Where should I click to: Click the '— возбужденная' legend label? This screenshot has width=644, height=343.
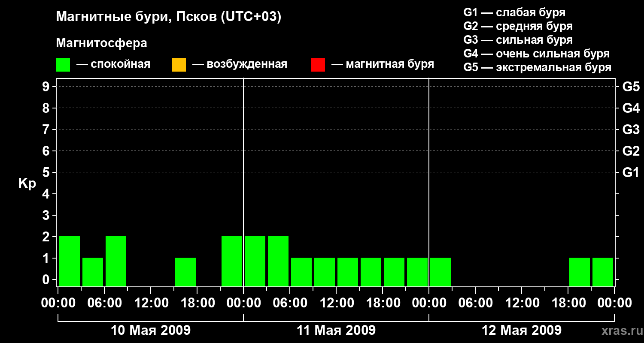[x=240, y=64]
